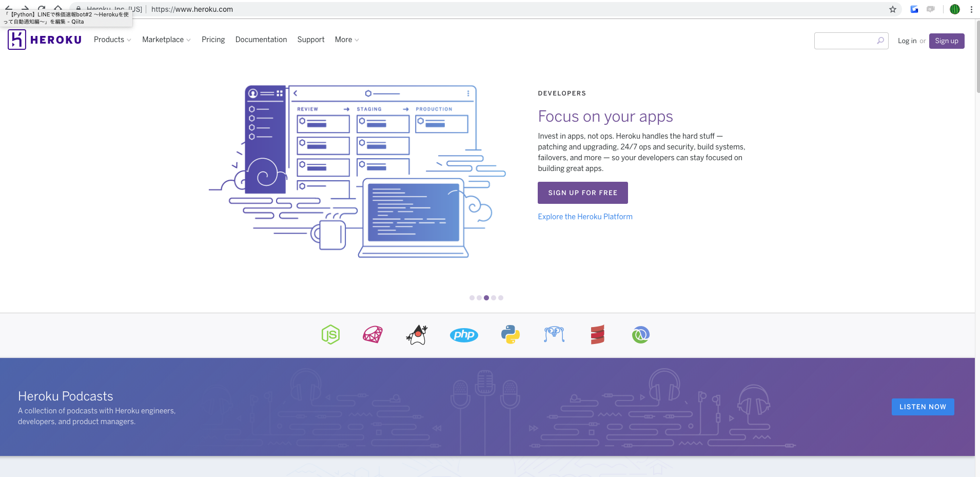
Task: Bookmark this page with the star icon
Action: pos(893,9)
